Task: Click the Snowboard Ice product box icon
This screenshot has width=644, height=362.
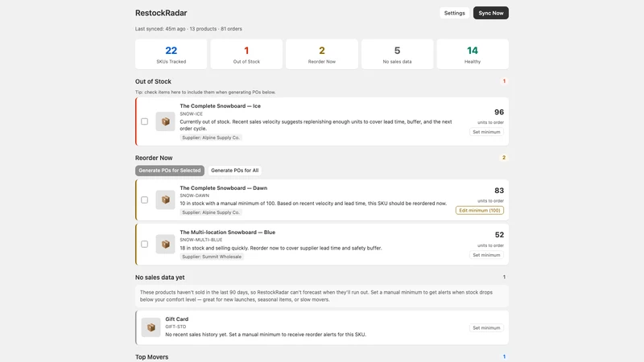Action: [165, 121]
